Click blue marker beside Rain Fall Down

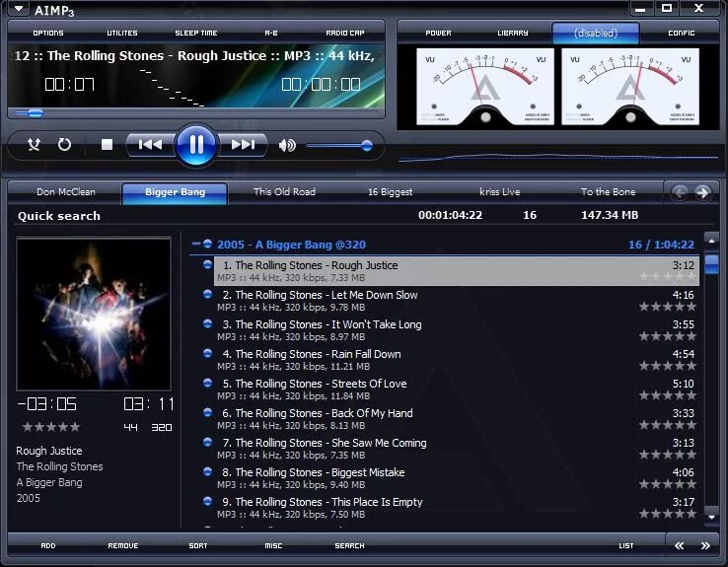point(207,353)
